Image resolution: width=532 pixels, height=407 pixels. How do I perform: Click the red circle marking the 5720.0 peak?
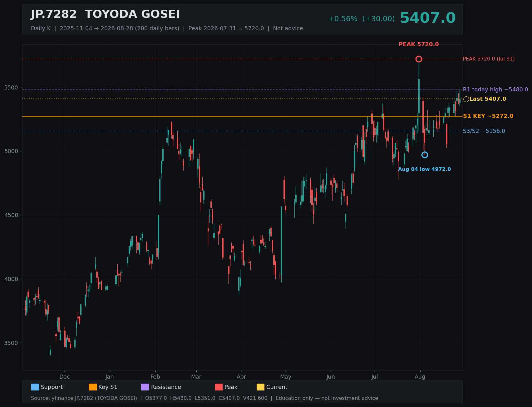click(x=419, y=59)
